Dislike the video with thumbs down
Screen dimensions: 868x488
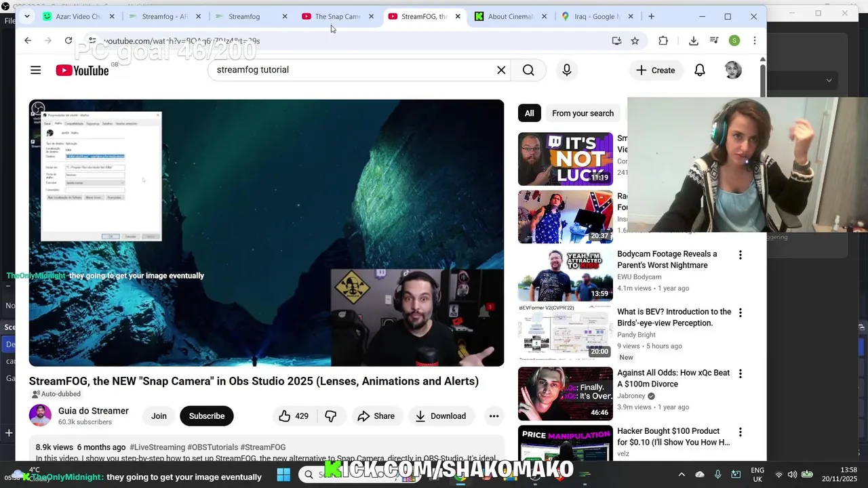(331, 416)
